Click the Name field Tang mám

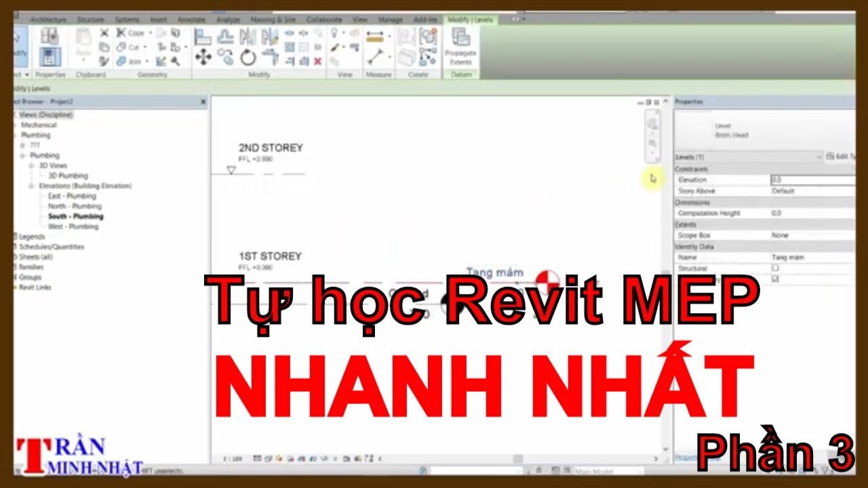[812, 258]
